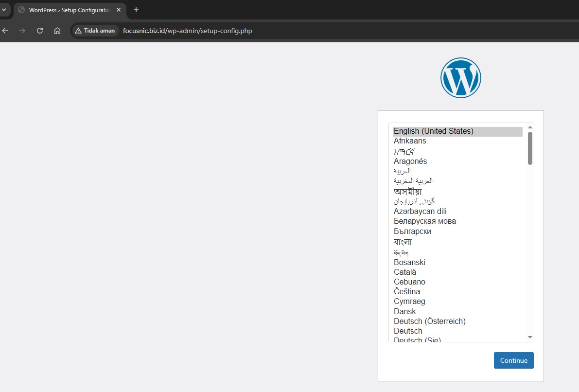The height and width of the screenshot is (392, 579).
Task: Select plain Deutsch without a region suffix
Action: (457, 331)
